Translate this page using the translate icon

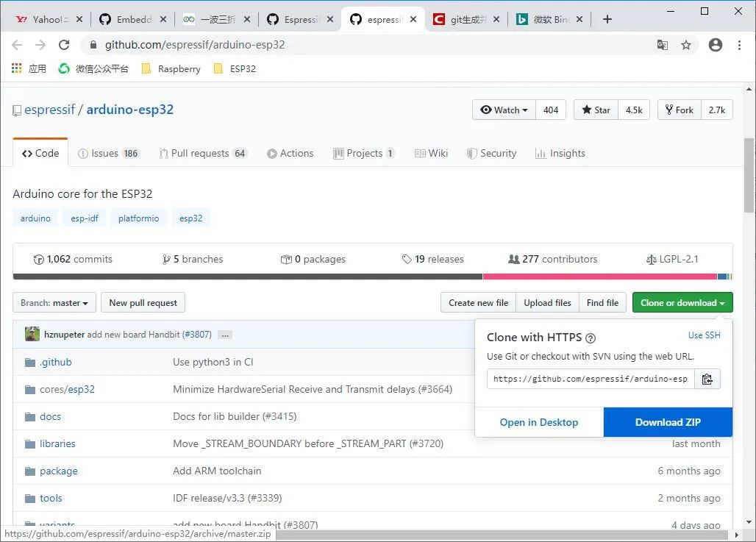click(x=663, y=45)
